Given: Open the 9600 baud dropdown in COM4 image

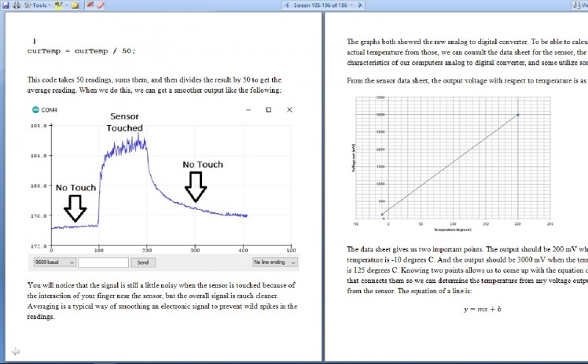Looking at the screenshot, I should click(55, 263).
